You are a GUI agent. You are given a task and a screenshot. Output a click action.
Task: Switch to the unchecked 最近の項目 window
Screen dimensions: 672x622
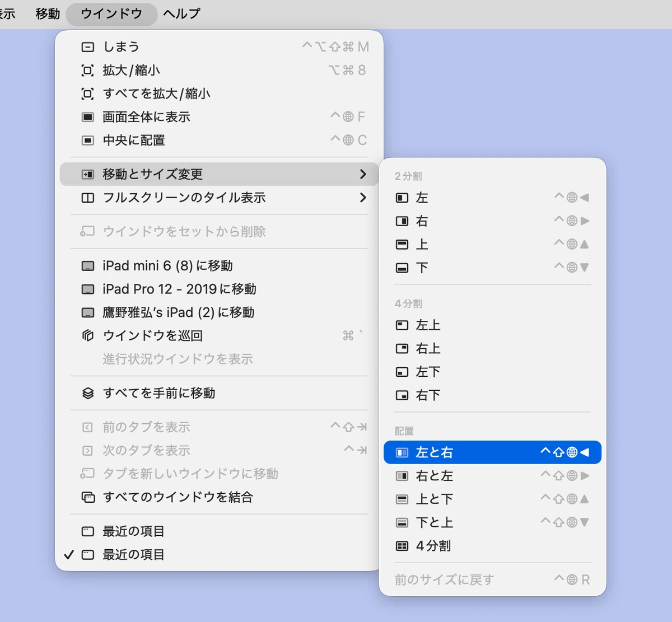[219, 531]
